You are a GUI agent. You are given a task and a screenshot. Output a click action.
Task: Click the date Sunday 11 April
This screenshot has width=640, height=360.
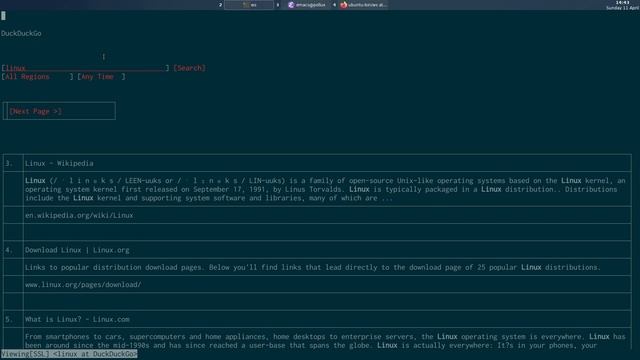point(622,8)
